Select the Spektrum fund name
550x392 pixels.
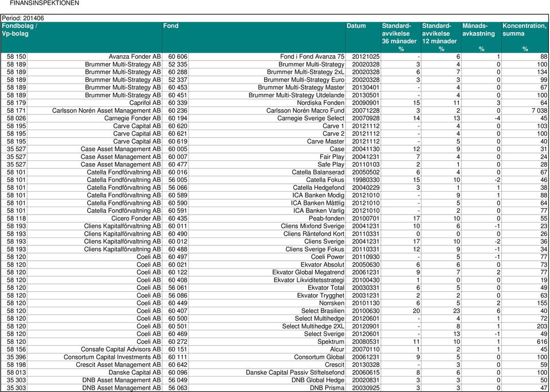point(331,342)
